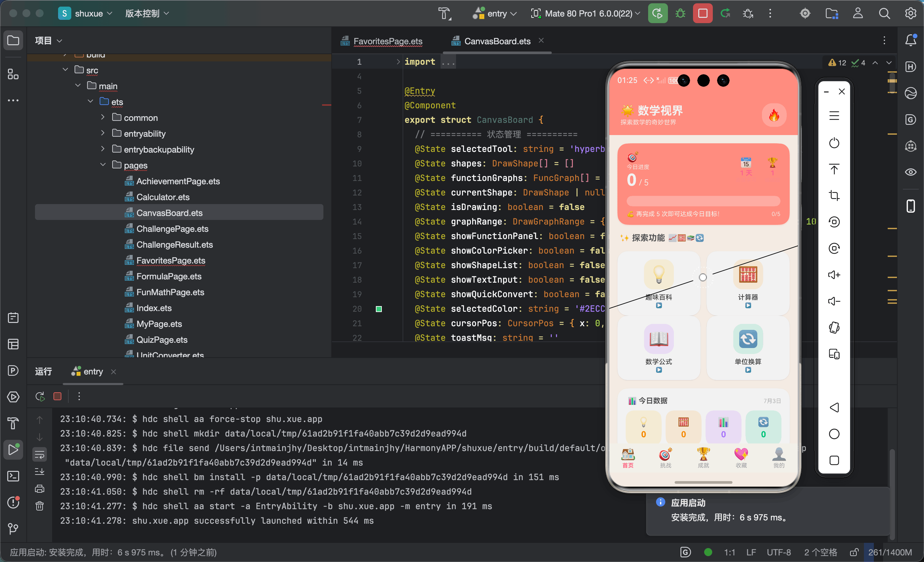This screenshot has width=924, height=562.
Task: Raise the emulator volume
Action: pyautogui.click(x=834, y=275)
